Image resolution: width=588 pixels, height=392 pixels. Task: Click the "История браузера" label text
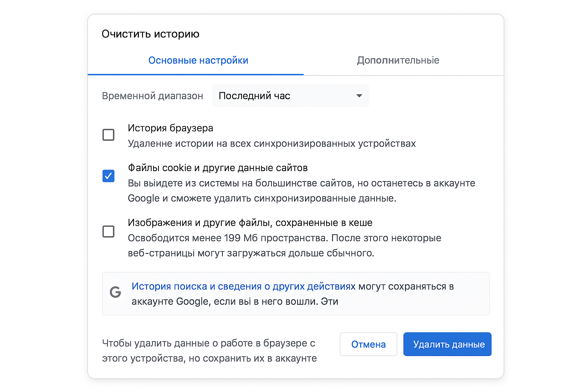click(170, 128)
